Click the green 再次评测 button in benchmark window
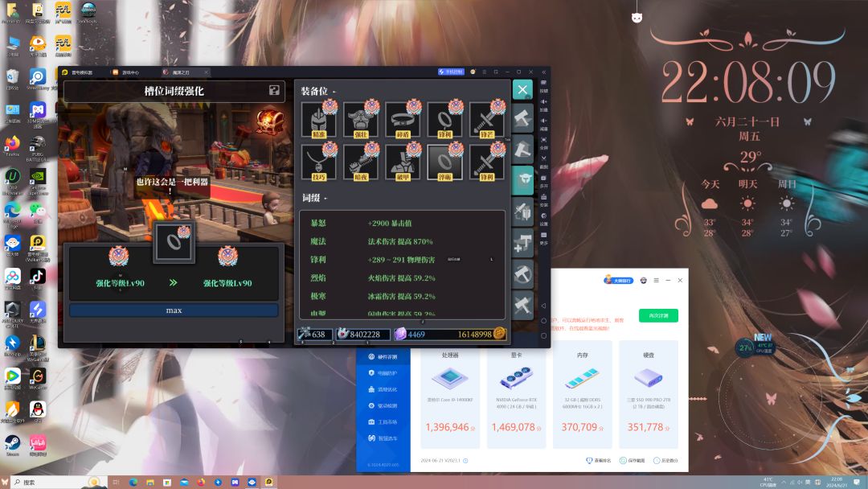The width and height of the screenshot is (868, 489). [x=658, y=315]
